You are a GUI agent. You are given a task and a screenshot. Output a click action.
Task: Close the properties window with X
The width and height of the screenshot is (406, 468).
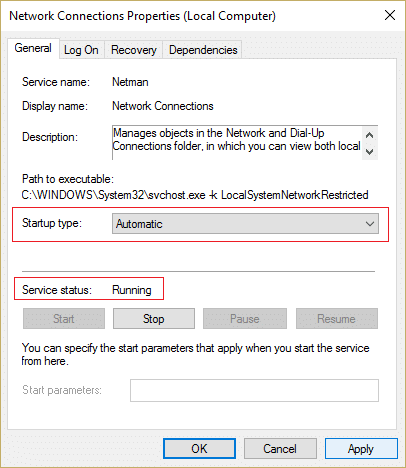[390, 15]
